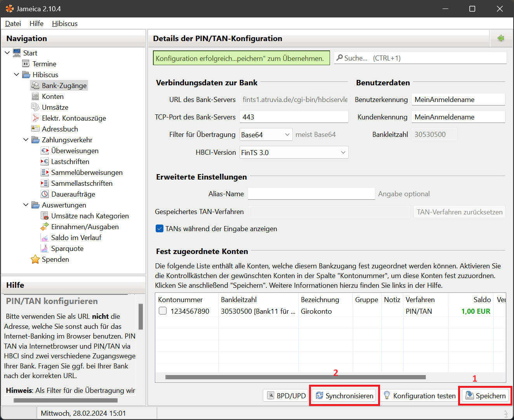Open Daueraufträge in the navigation tree
514x420 pixels.
[73, 194]
